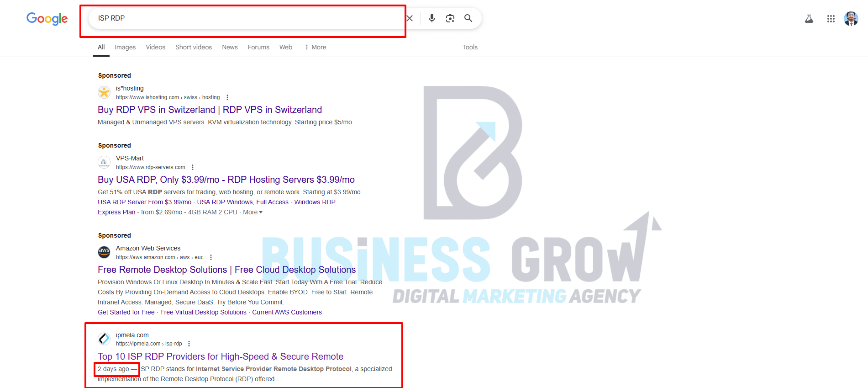Expand the More search filters menu

click(316, 47)
